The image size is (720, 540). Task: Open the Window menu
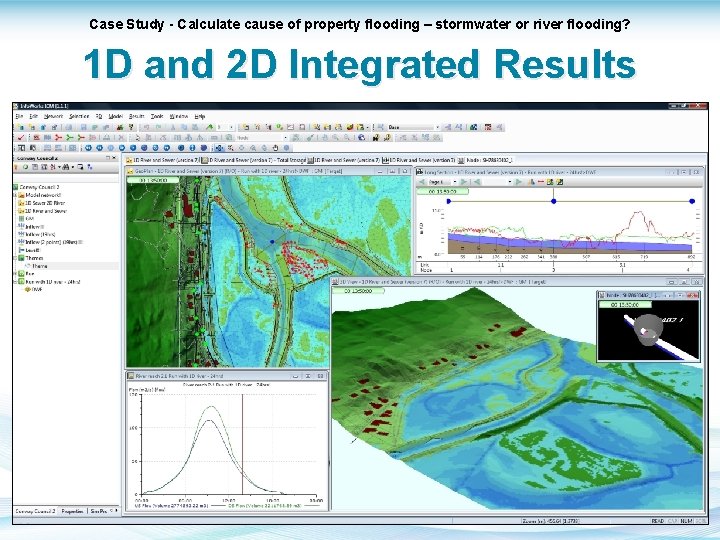pyautogui.click(x=179, y=116)
